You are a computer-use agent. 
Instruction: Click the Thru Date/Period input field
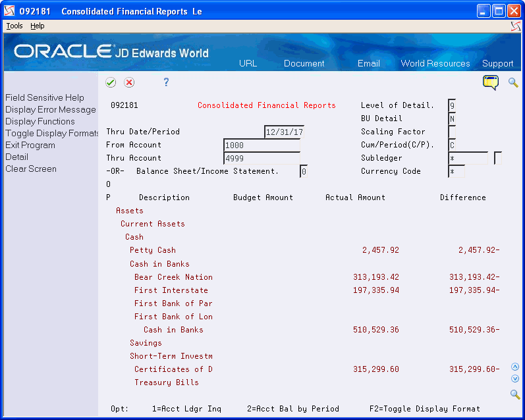click(x=284, y=132)
